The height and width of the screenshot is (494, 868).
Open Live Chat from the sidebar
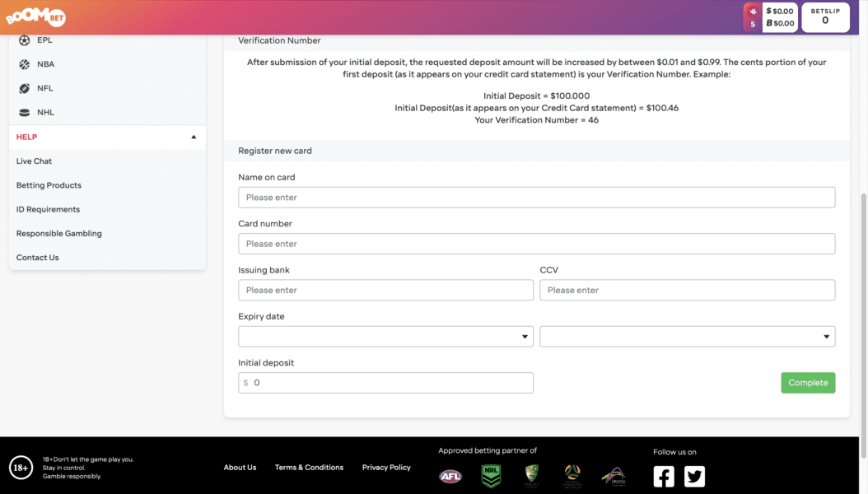point(35,161)
